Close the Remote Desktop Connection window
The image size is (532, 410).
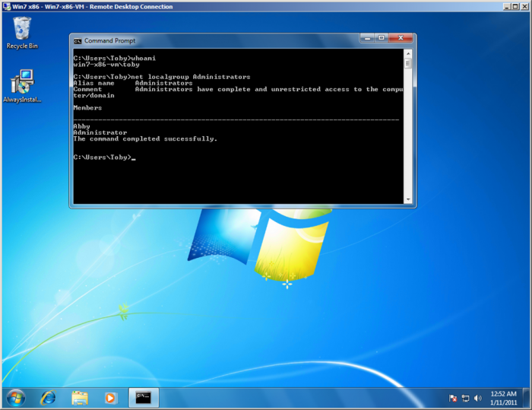point(525,6)
